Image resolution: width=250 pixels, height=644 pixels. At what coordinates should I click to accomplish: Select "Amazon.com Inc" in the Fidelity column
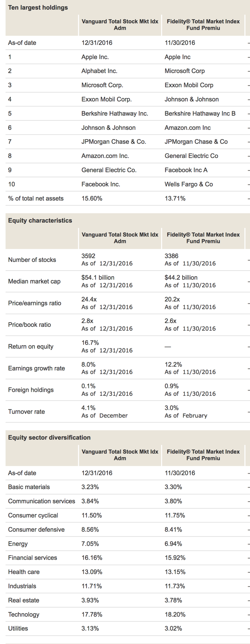(187, 128)
